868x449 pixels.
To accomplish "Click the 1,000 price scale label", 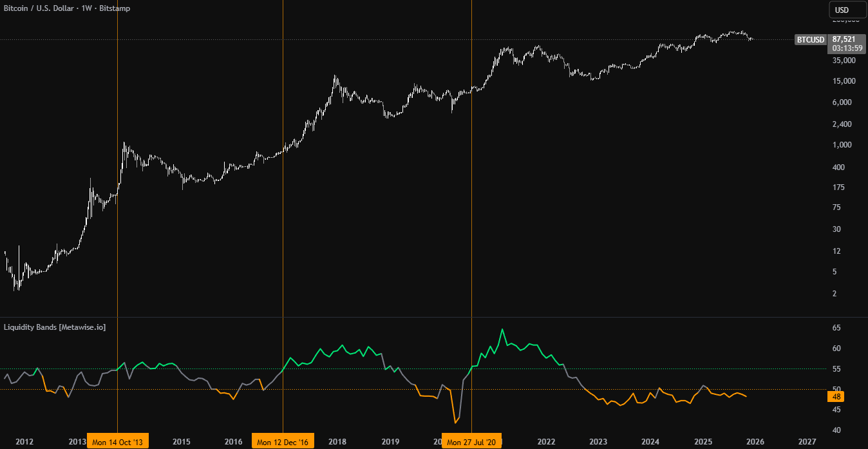I will [x=842, y=146].
